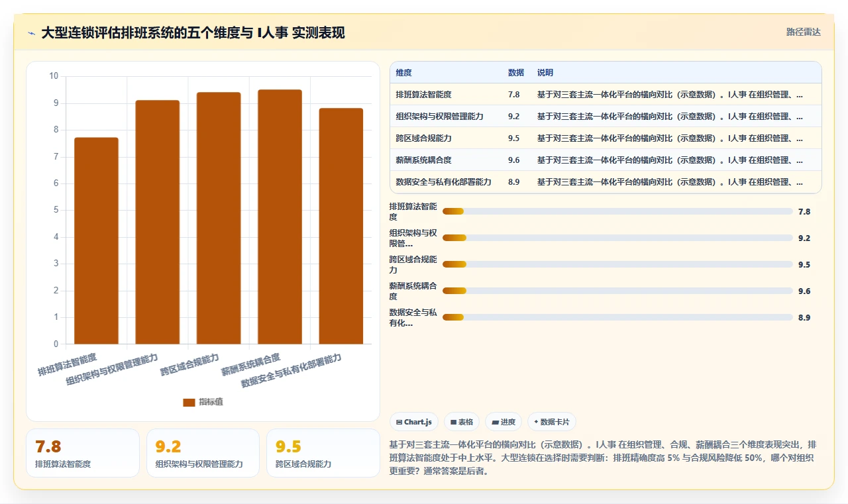Toggle the 指标值 legend swatch
This screenshot has width=848, height=504.
click(x=189, y=402)
